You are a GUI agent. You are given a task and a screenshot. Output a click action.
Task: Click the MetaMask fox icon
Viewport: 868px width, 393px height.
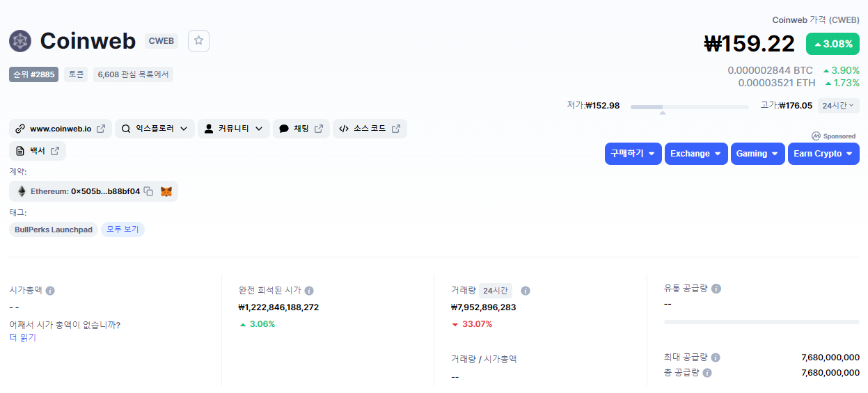click(166, 191)
